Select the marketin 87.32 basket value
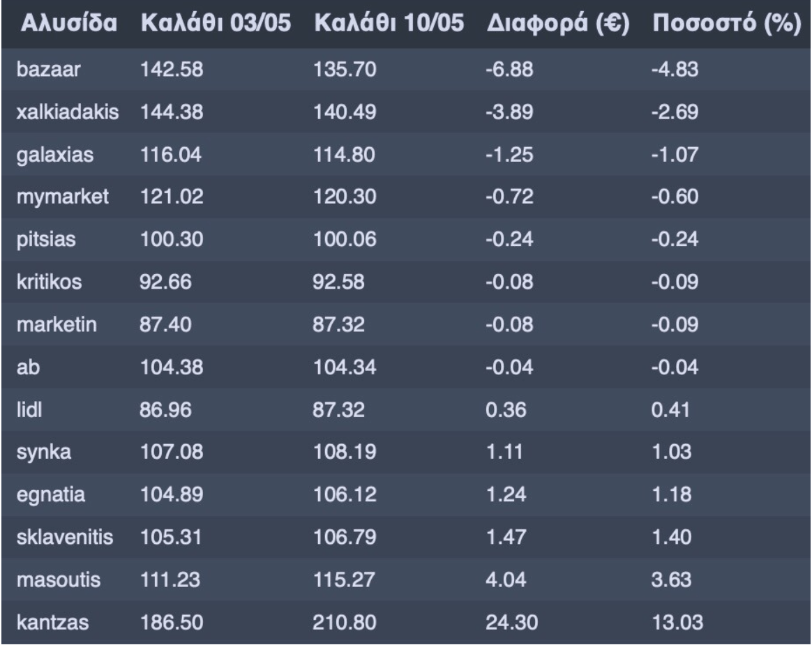Screen dimensions: 812x645 [x=338, y=324]
